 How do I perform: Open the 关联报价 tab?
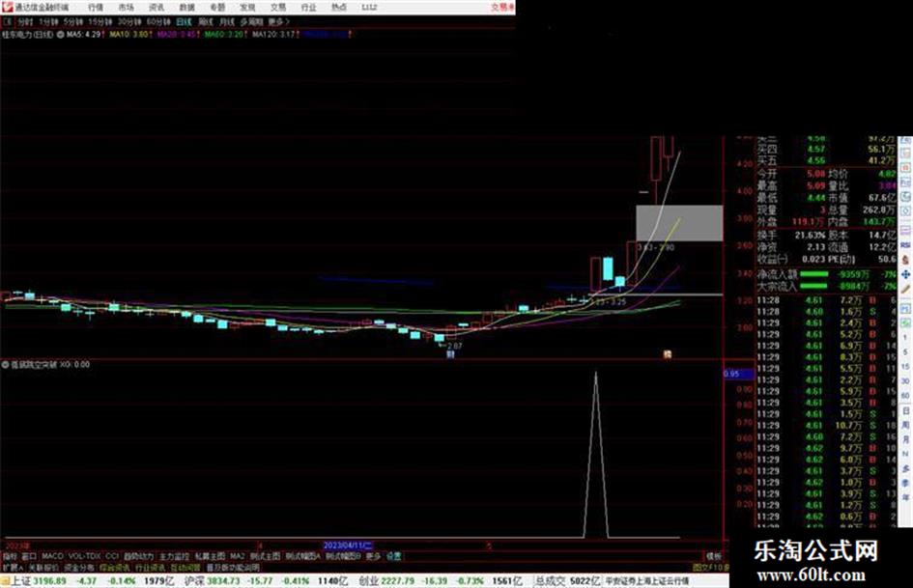[x=43, y=567]
